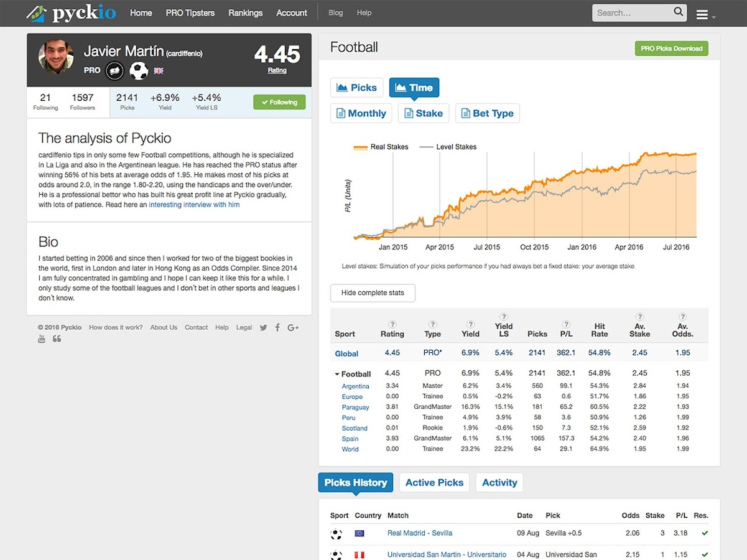Click the Yield LS help icon
747x560 pixels.
pos(504,317)
